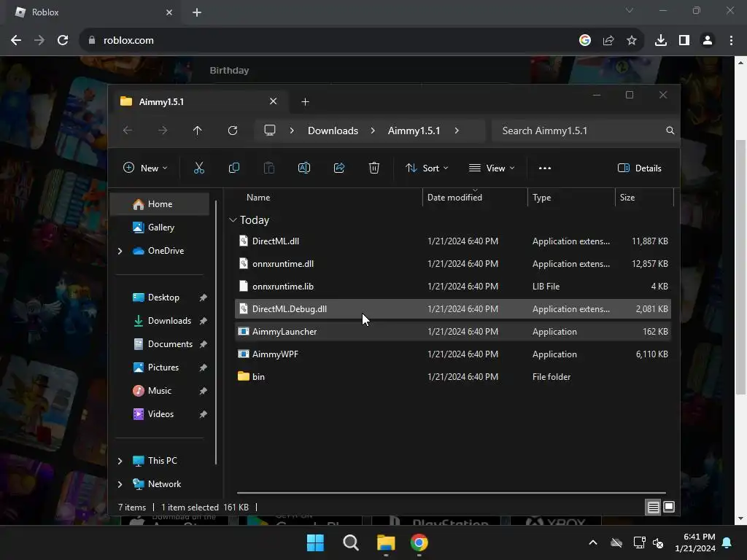This screenshot has height=560, width=747.
Task: Go up one folder level arrow
Action: click(197, 130)
